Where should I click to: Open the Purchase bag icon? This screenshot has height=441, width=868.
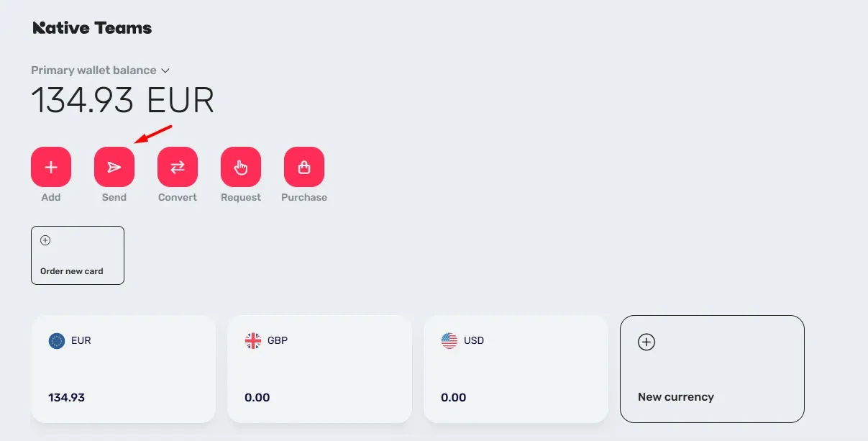[x=304, y=167]
